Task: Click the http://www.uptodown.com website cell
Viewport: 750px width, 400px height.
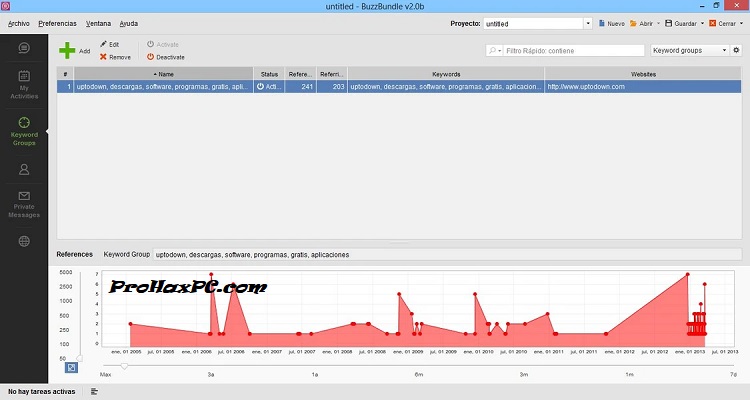Action: (x=643, y=87)
